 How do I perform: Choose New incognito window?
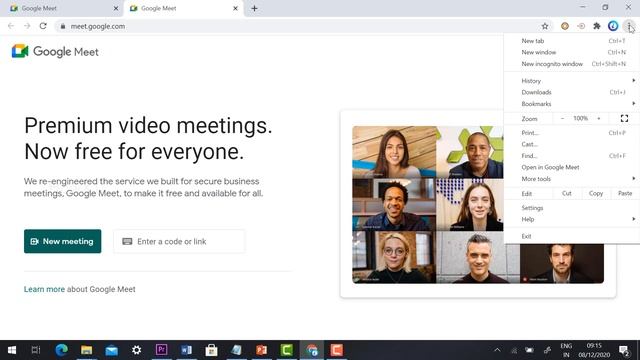coord(571,64)
